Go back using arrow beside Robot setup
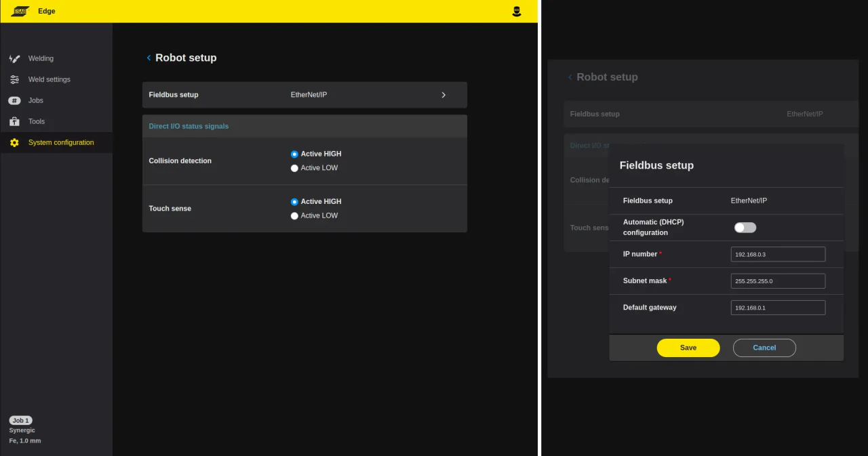This screenshot has height=456, width=868. 149,58
